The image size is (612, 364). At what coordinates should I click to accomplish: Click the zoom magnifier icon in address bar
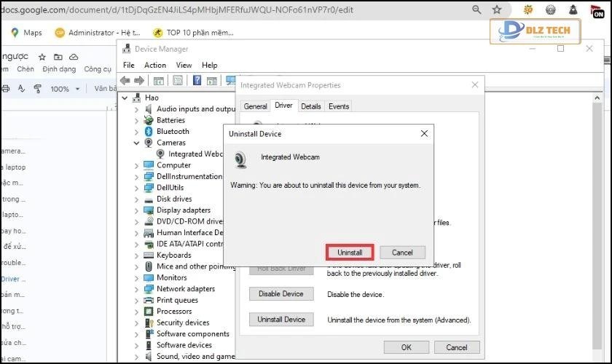(x=476, y=10)
